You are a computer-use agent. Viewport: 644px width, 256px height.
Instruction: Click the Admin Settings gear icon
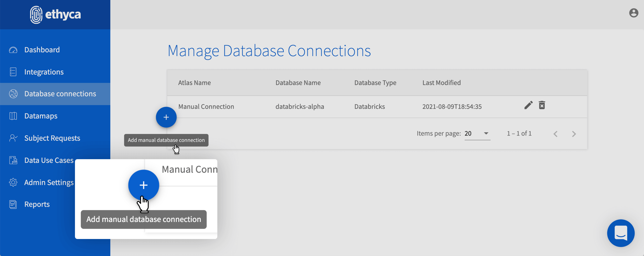click(x=13, y=182)
